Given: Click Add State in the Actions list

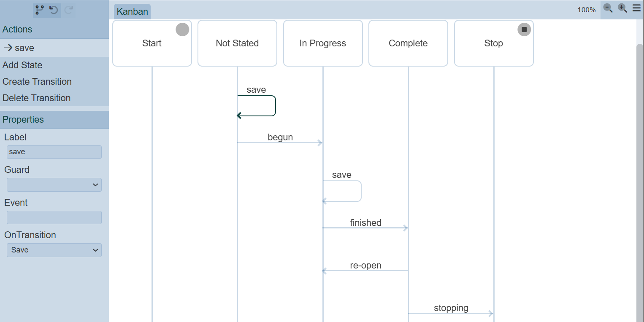Looking at the screenshot, I should (x=22, y=65).
